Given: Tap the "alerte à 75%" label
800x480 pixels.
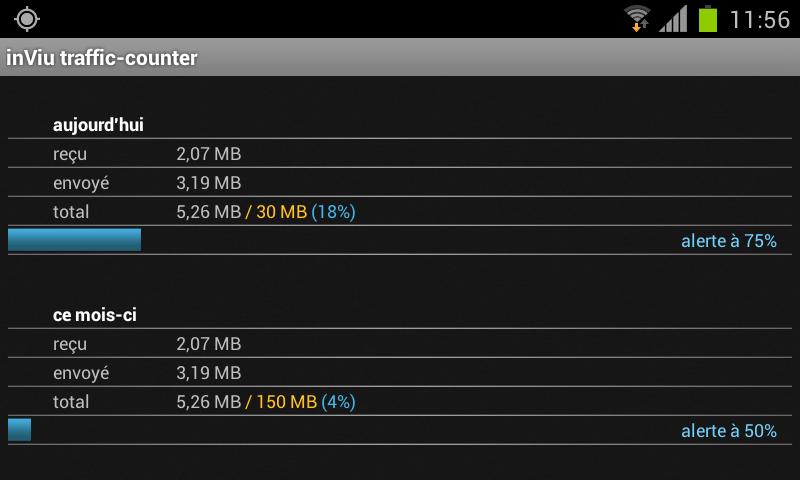Looking at the screenshot, I should [x=728, y=241].
